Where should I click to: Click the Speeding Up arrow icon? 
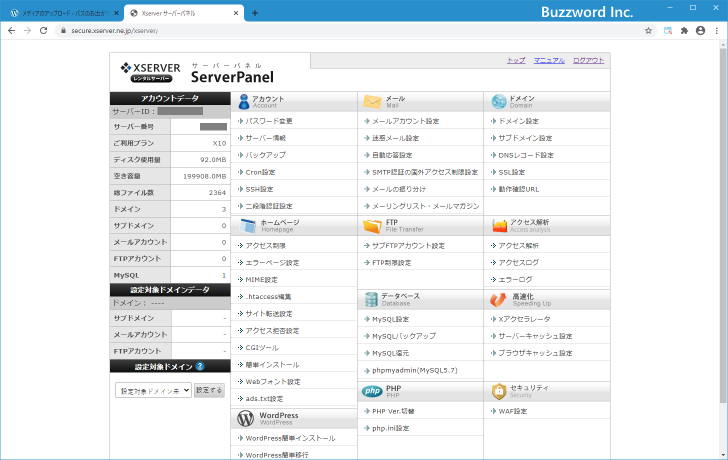coord(498,300)
